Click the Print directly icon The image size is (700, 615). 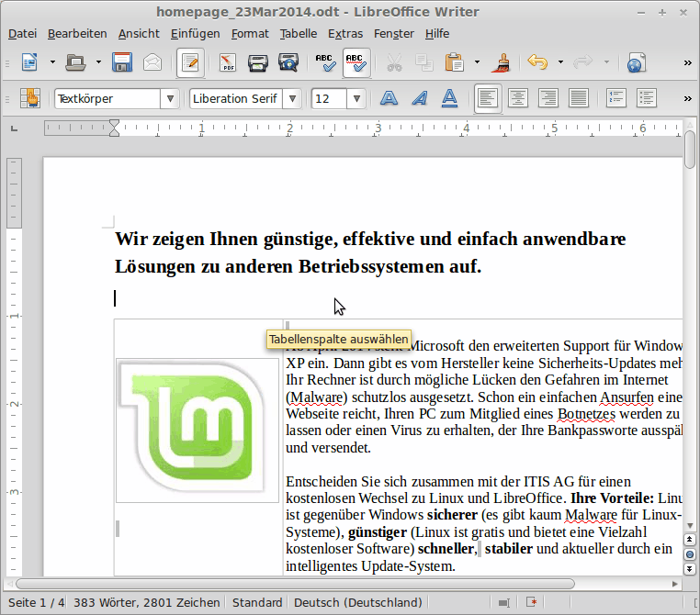pos(258,62)
